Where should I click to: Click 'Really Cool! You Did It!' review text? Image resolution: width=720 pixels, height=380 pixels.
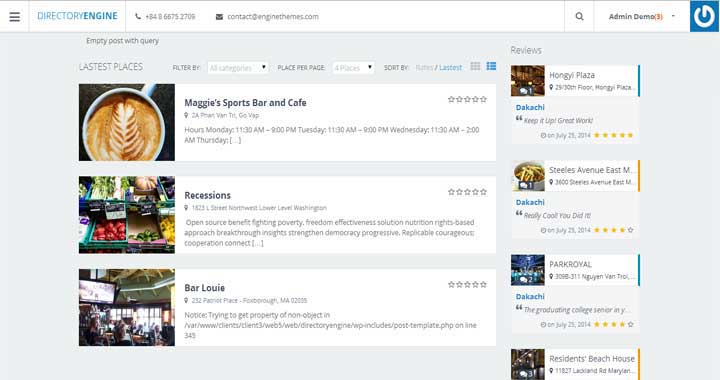click(x=557, y=216)
